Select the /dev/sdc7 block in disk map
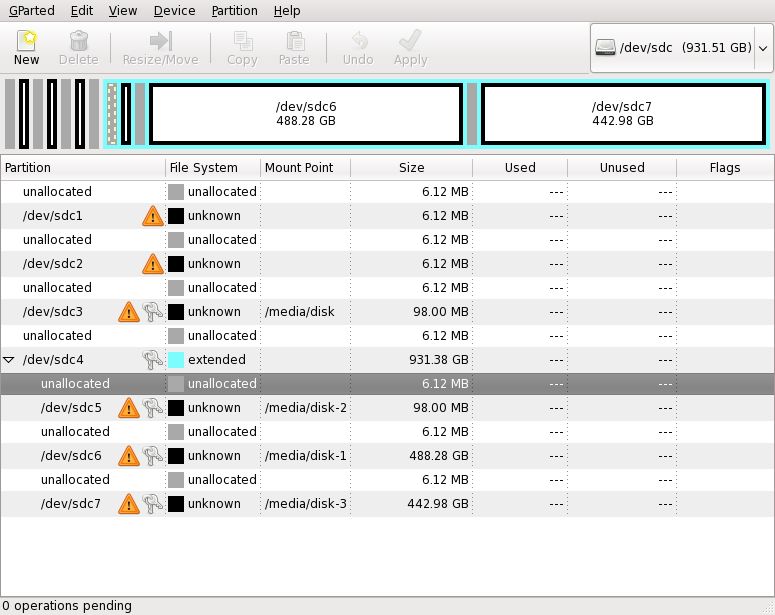The image size is (775, 615). click(622, 114)
